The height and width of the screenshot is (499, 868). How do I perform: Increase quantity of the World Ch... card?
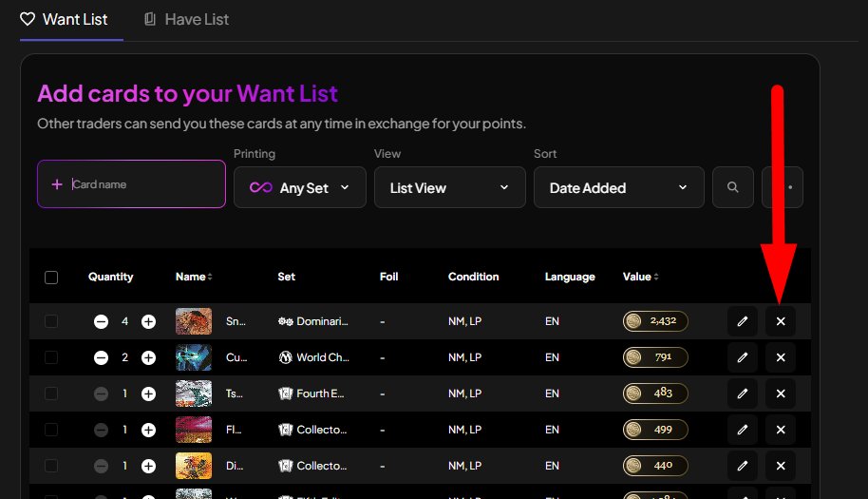tap(148, 357)
